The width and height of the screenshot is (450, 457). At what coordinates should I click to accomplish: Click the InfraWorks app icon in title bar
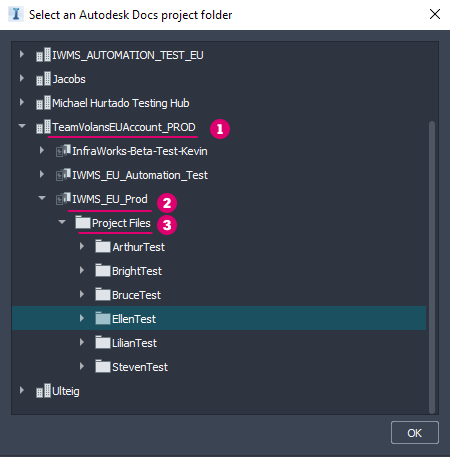click(16, 14)
